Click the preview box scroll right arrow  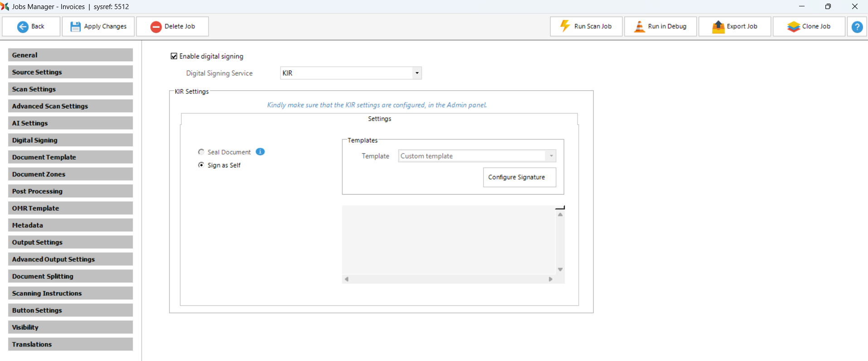[550, 279]
